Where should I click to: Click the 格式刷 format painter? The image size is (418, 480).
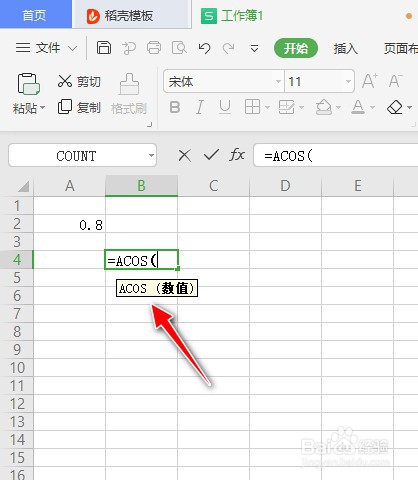(x=129, y=94)
